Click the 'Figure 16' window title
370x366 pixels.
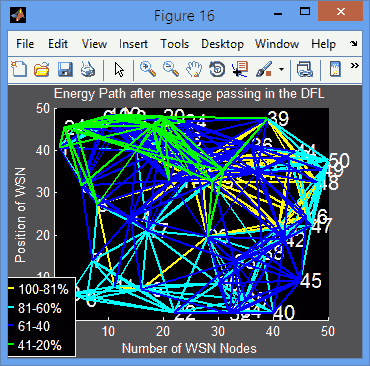pyautogui.click(x=184, y=16)
